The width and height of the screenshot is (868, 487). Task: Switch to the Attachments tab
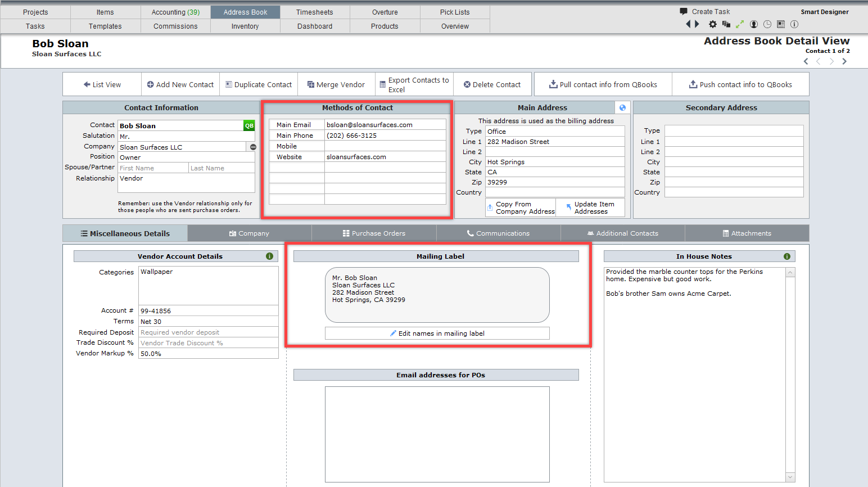coord(747,233)
